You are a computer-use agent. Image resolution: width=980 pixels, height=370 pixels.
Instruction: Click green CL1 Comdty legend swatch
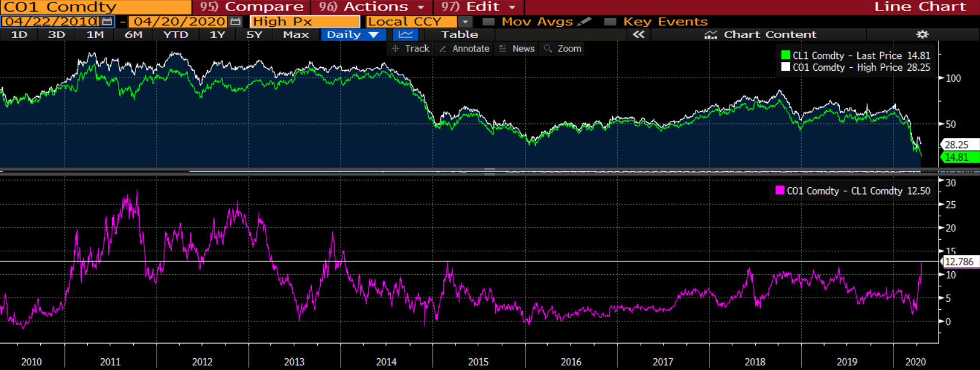pyautogui.click(x=786, y=56)
